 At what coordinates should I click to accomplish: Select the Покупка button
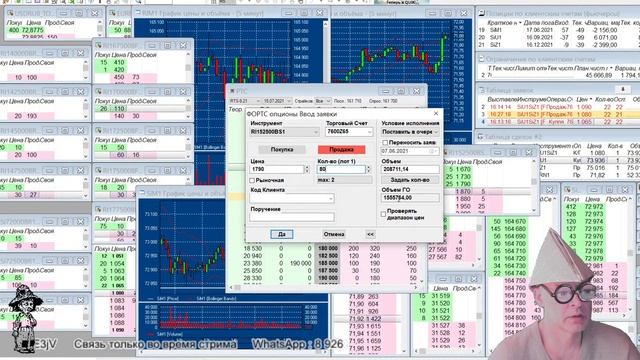click(x=282, y=150)
